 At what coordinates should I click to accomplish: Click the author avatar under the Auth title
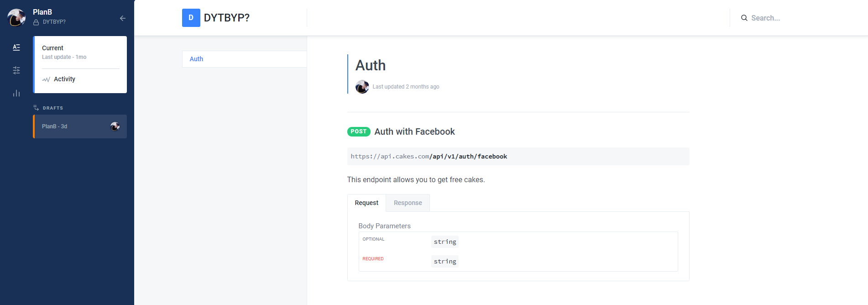click(362, 87)
